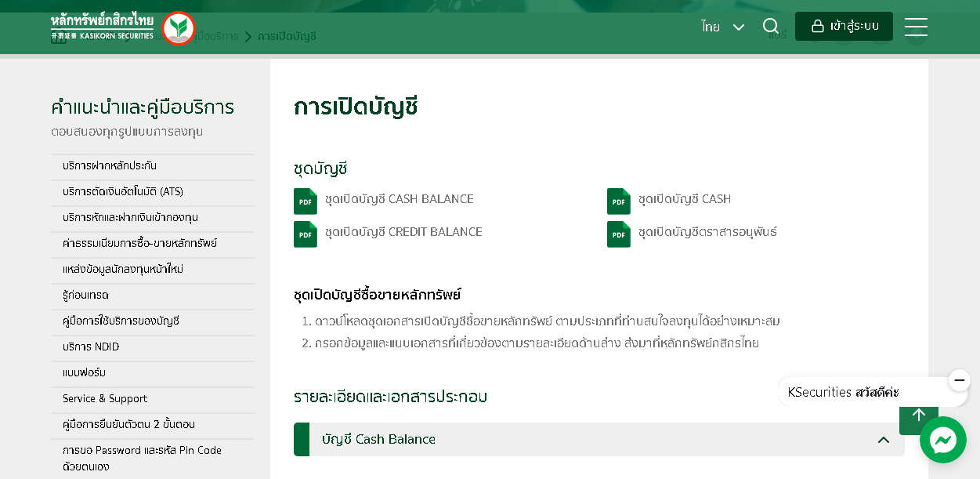Open the Messenger chat bubble icon
The height and width of the screenshot is (479, 980).
(942, 440)
